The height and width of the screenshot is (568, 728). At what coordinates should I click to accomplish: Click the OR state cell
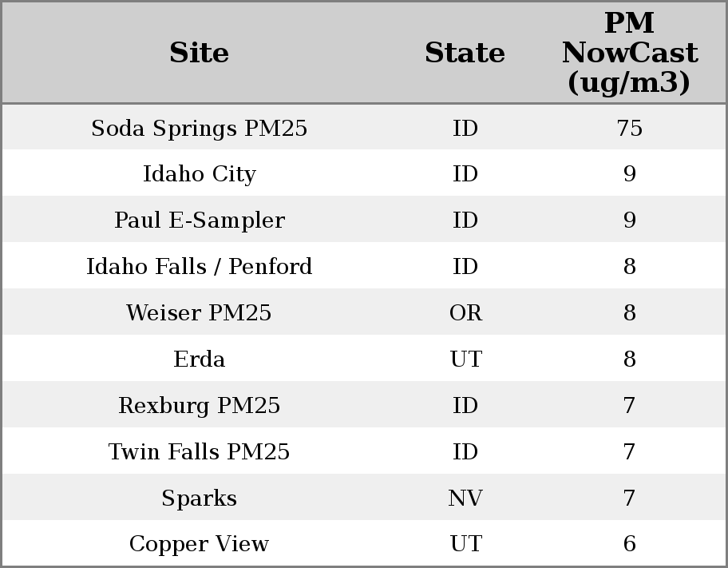click(465, 313)
